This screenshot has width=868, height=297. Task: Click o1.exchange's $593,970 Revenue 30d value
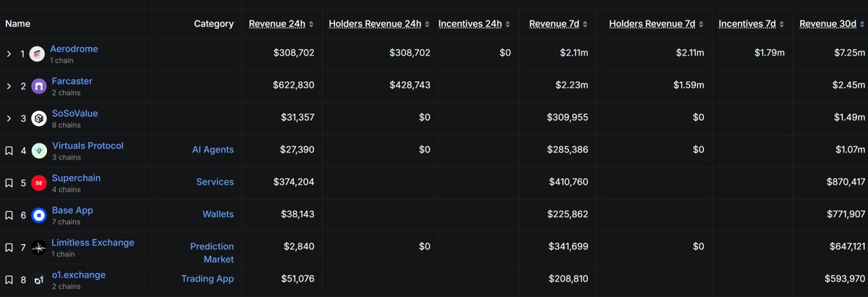pyautogui.click(x=844, y=279)
